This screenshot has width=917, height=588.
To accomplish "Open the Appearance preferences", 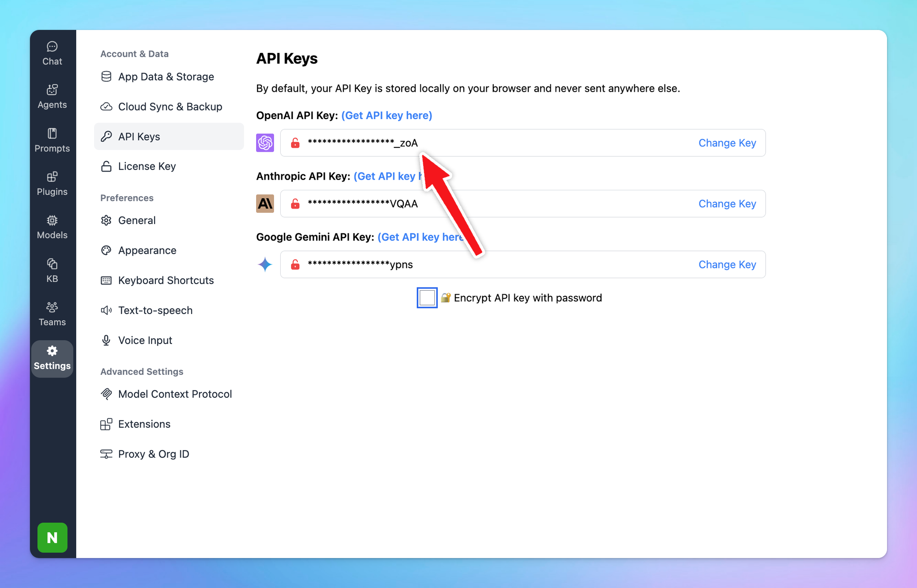I will pyautogui.click(x=147, y=250).
